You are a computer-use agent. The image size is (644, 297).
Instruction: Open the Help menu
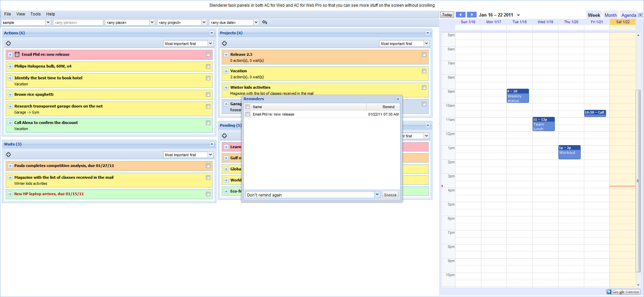pyautogui.click(x=51, y=14)
